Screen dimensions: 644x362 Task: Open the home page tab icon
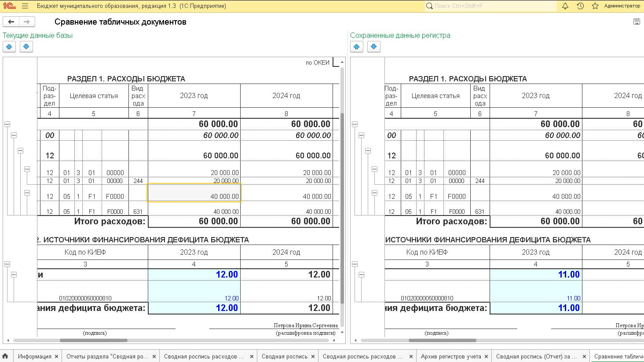(x=5, y=356)
